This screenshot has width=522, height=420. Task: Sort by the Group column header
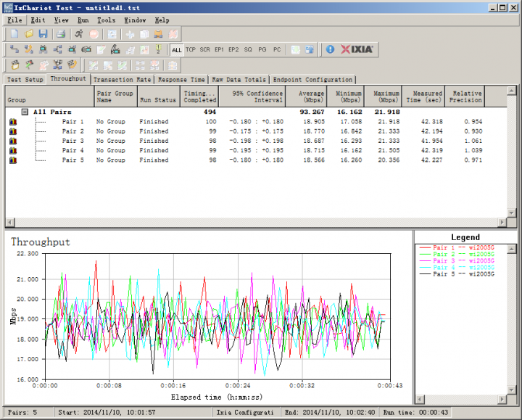tap(49, 96)
